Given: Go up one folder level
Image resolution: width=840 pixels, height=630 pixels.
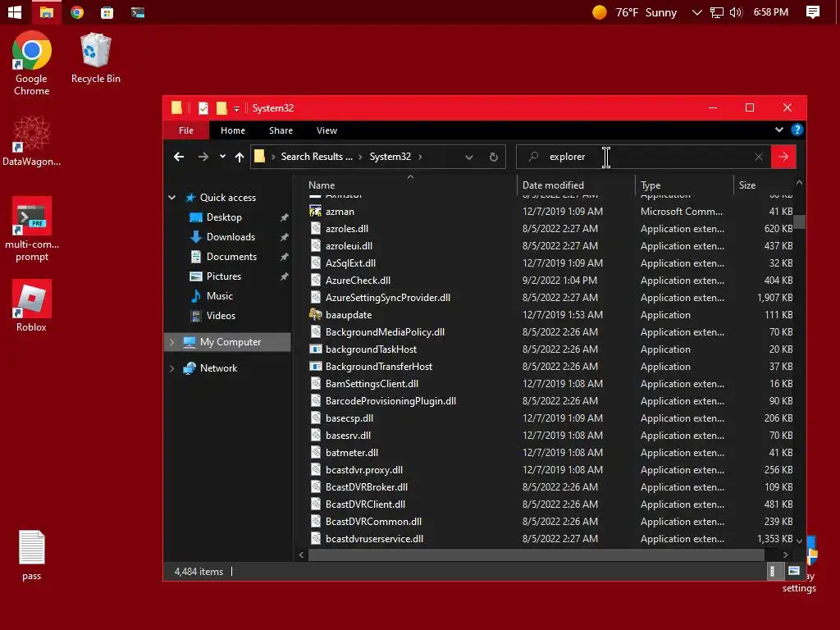Looking at the screenshot, I should pyautogui.click(x=240, y=157).
